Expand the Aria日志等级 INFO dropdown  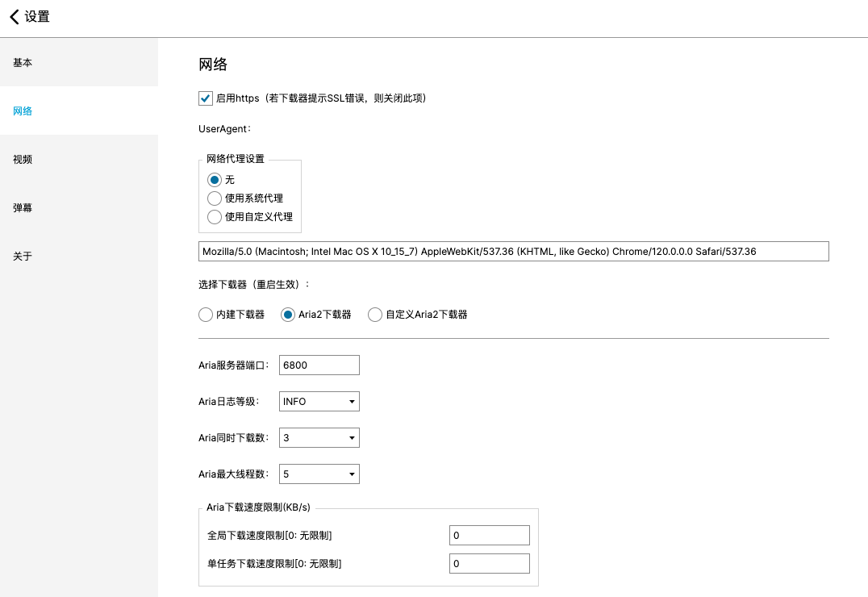pyautogui.click(x=319, y=402)
